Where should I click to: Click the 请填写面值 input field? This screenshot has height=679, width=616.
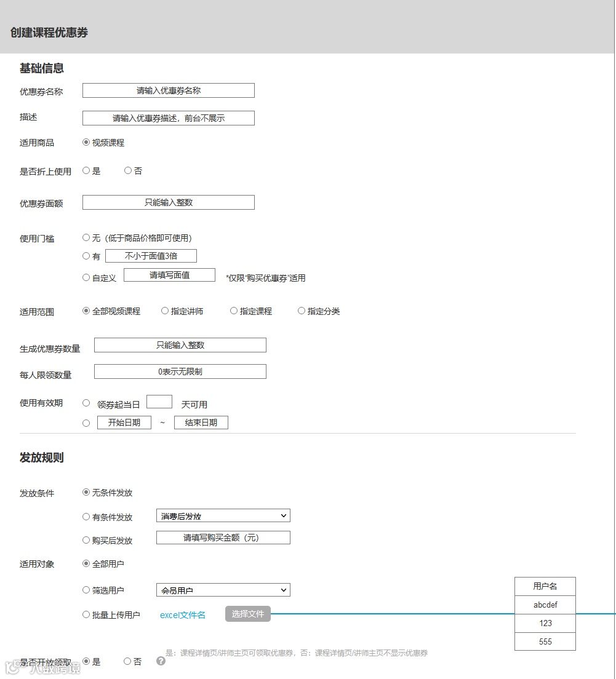[x=169, y=275]
